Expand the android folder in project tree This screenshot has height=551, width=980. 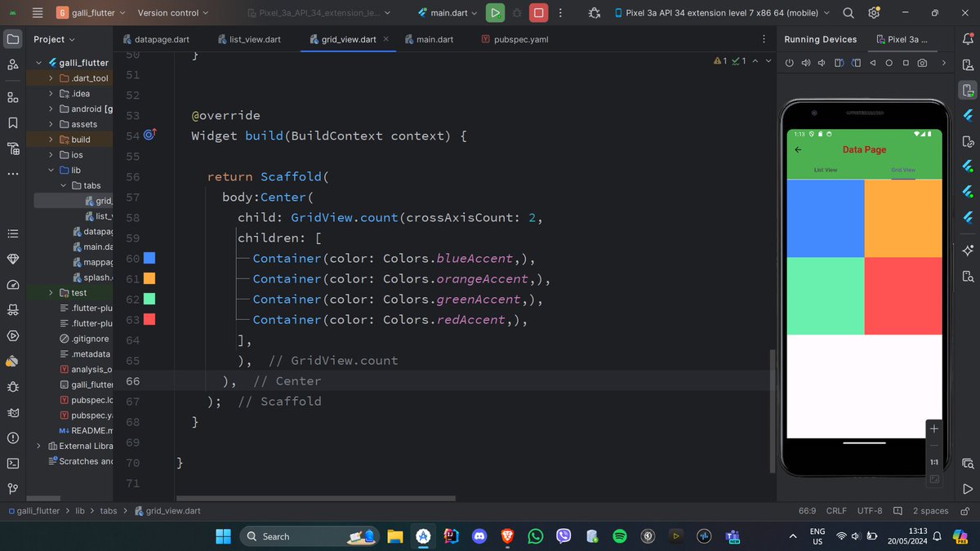point(51,109)
